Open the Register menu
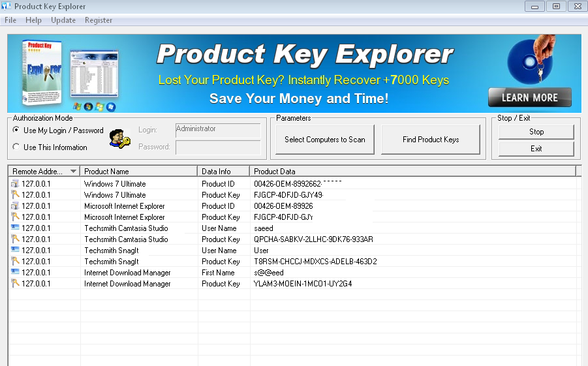This screenshot has width=588, height=366. pyautogui.click(x=99, y=20)
